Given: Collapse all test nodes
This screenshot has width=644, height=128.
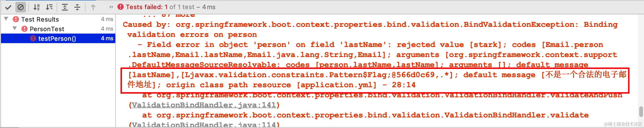Looking at the screenshot, I should [78, 7].
